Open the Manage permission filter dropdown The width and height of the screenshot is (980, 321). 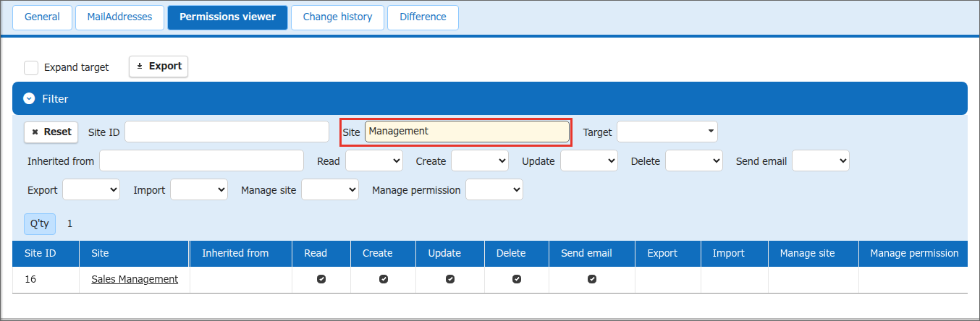[x=494, y=190]
